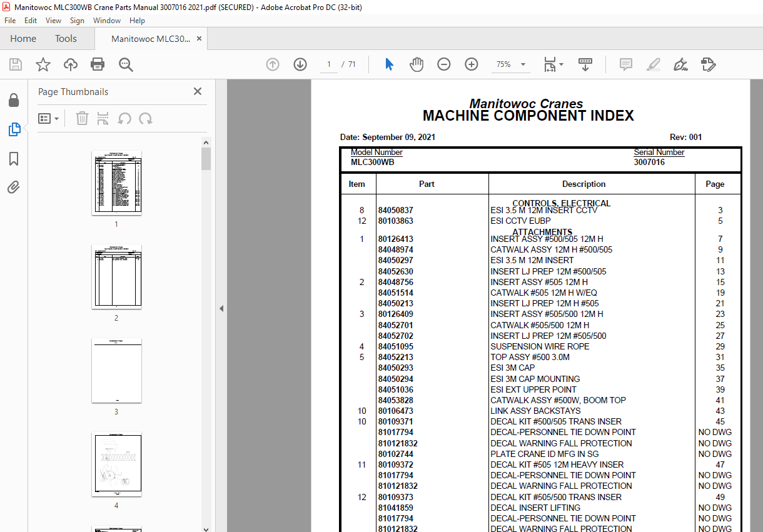The height and width of the screenshot is (532, 763).
Task: Collapse the left navigation pane arrow
Action: [x=221, y=308]
